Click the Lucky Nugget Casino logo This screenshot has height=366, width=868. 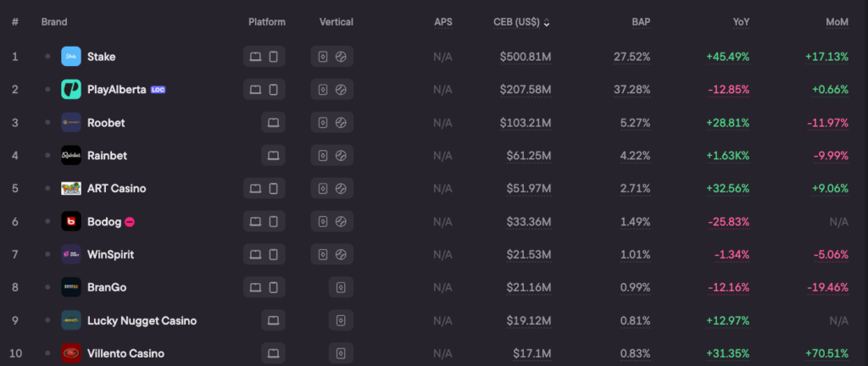click(x=71, y=320)
